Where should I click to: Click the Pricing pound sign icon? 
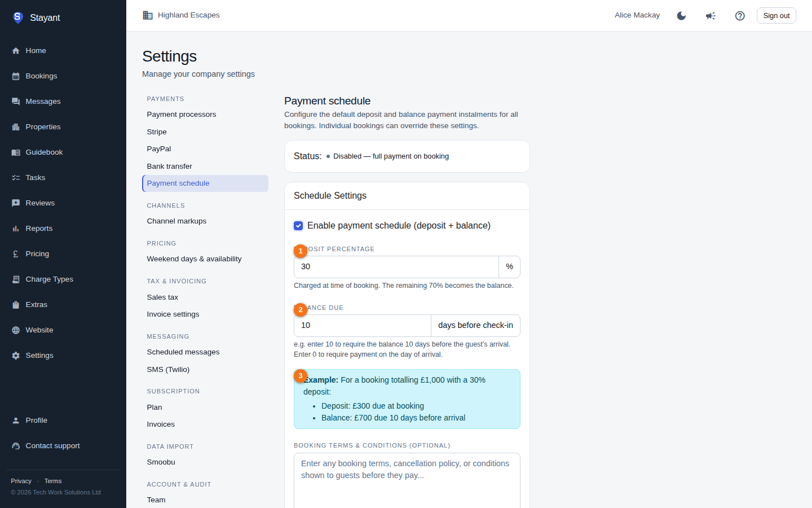coord(16,254)
